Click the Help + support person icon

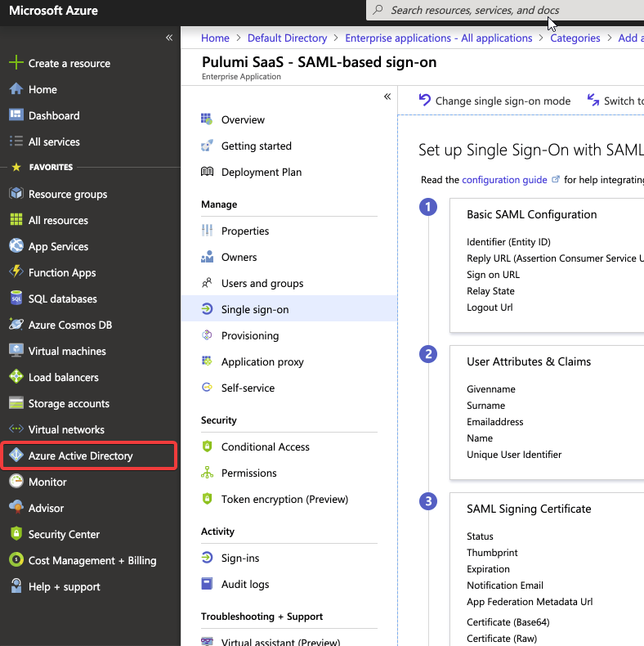pos(16,585)
